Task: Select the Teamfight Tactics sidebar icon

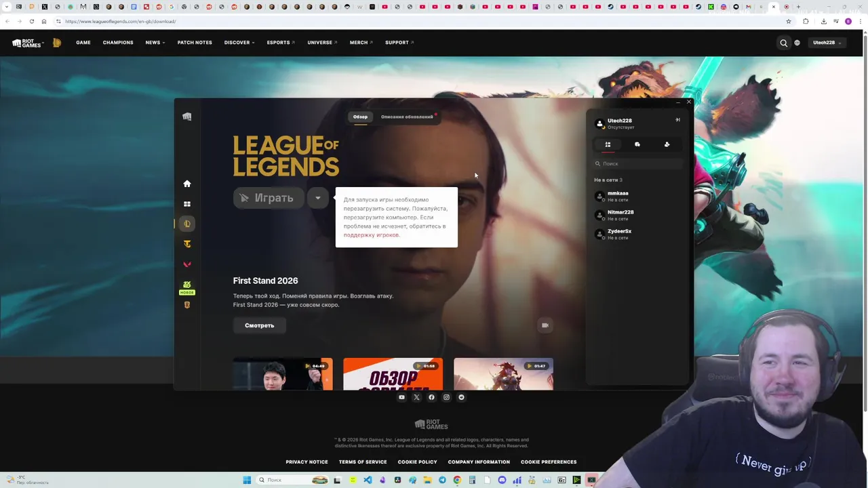Action: pyautogui.click(x=187, y=244)
